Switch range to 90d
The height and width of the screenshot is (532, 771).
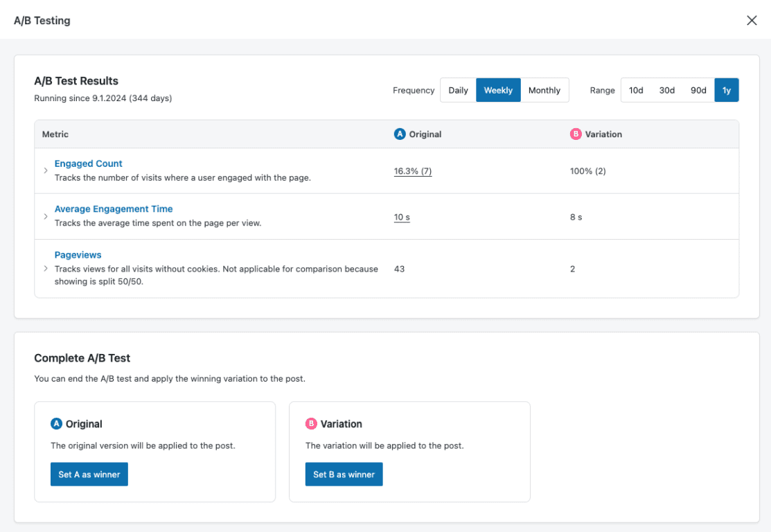coord(698,90)
